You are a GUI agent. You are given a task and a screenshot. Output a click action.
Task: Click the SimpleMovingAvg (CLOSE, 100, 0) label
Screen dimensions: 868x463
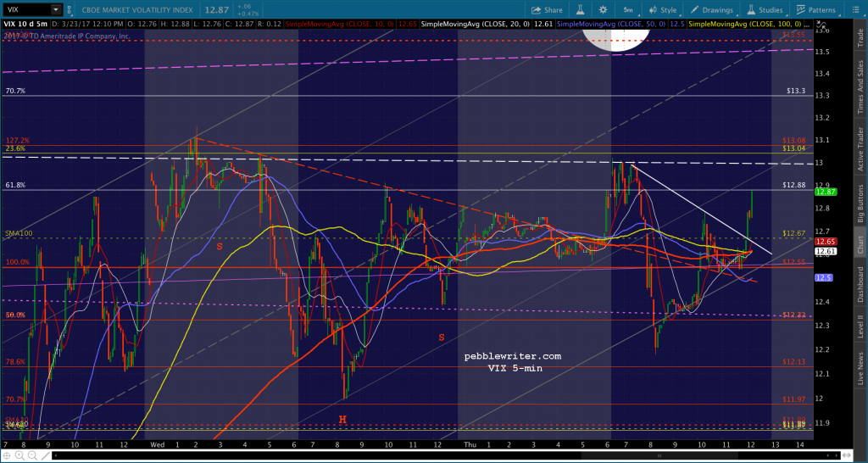point(746,24)
